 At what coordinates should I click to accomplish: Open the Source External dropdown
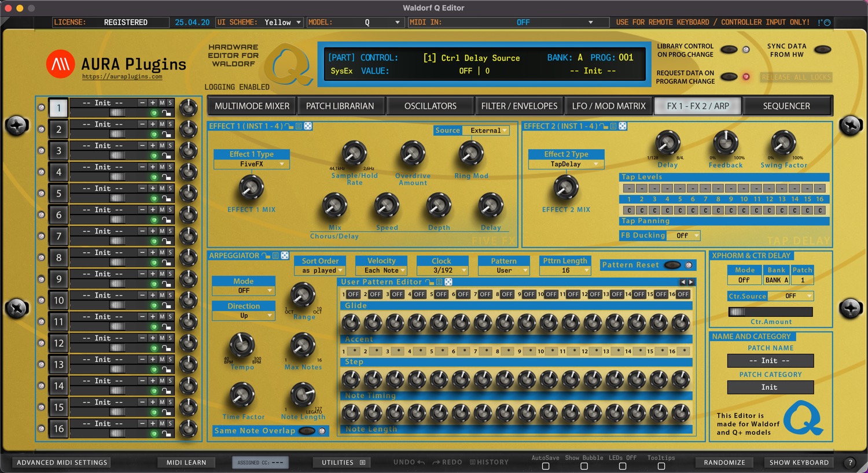pos(486,131)
